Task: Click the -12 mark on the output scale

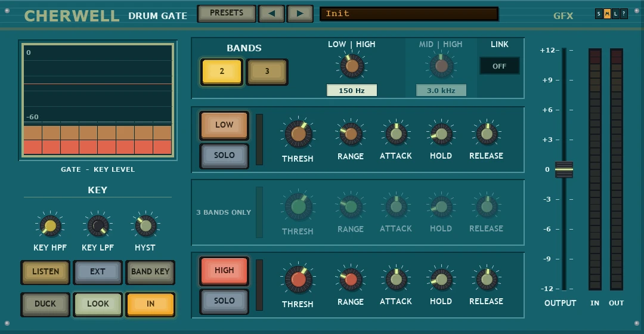Action: point(547,289)
